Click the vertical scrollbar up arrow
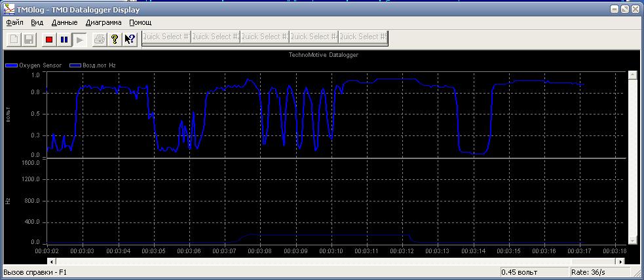The height and width of the screenshot is (280, 644). (x=633, y=75)
